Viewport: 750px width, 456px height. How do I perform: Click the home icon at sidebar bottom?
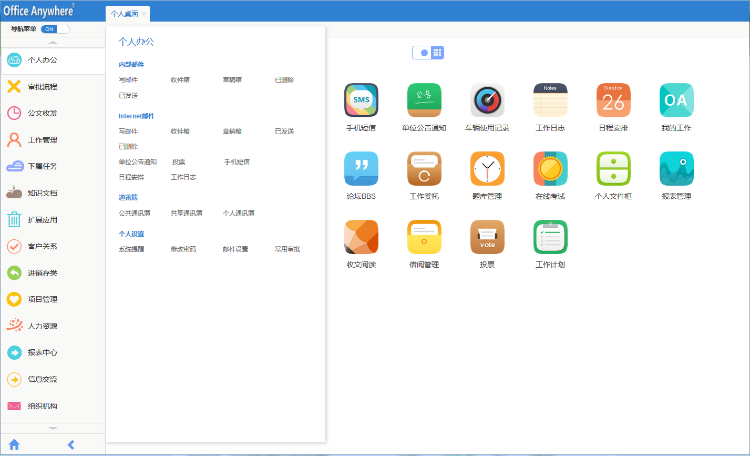pyautogui.click(x=14, y=444)
